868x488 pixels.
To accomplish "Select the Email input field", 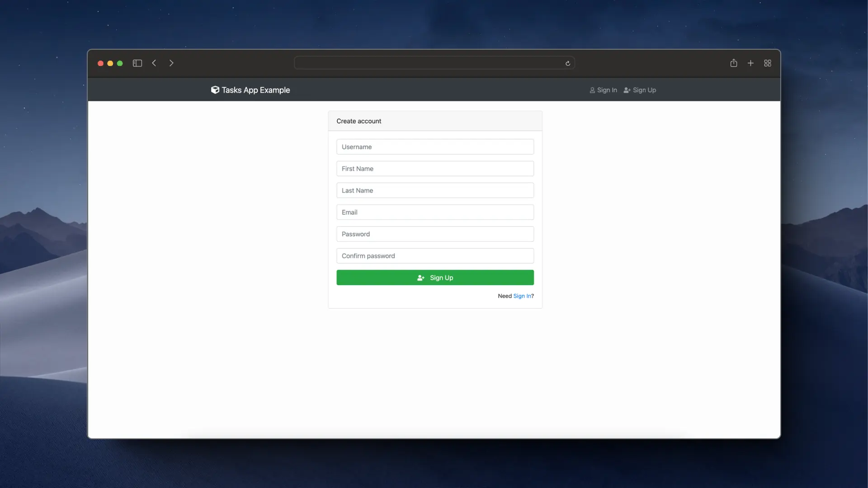I will [434, 211].
